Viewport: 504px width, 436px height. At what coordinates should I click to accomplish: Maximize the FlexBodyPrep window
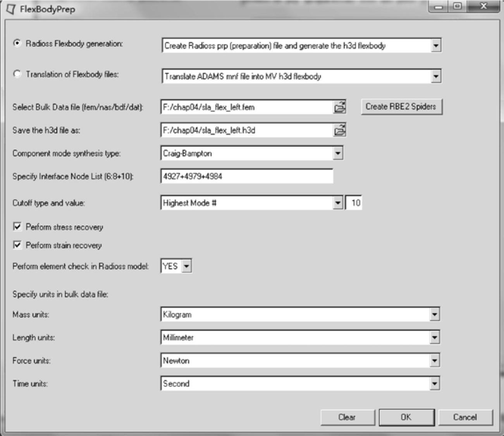click(458, 7)
